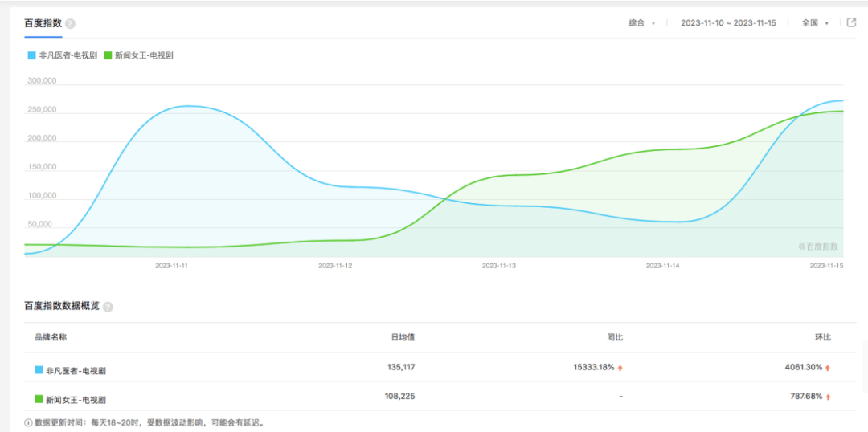Open the 综合 source dropdown

[641, 23]
